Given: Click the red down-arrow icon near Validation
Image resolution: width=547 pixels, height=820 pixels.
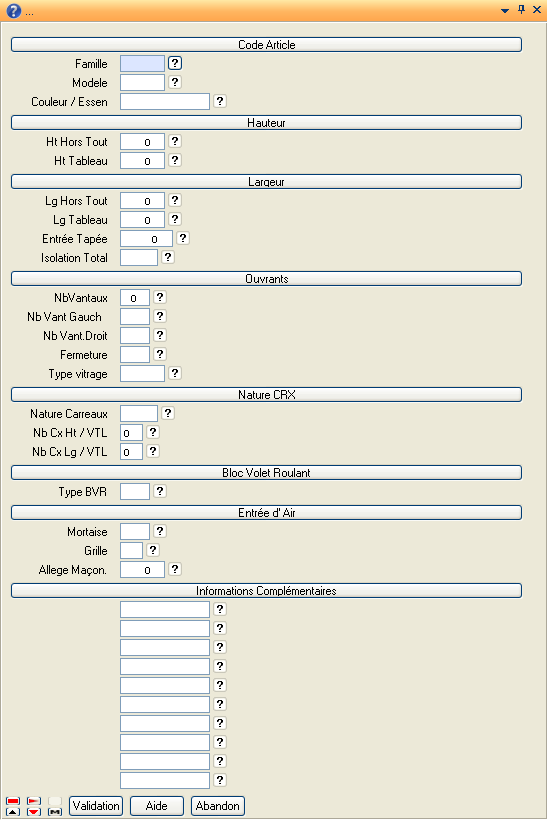Looking at the screenshot, I should coord(34,812).
